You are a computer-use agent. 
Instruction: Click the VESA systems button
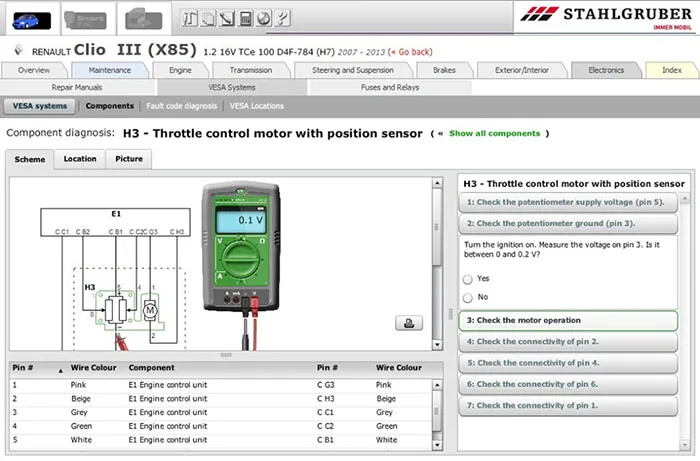pos(40,106)
